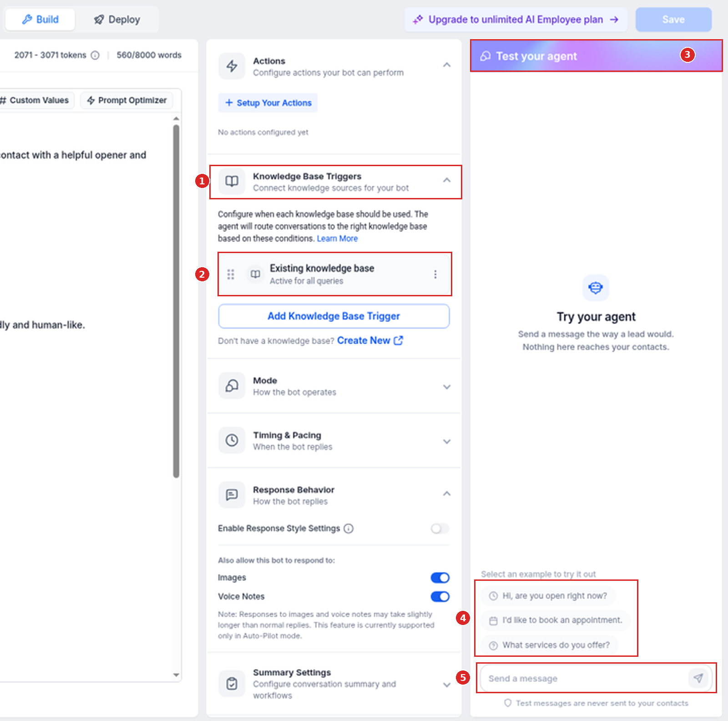Image resolution: width=728 pixels, height=721 pixels.
Task: Collapse the Actions section chevron
Action: 447,65
